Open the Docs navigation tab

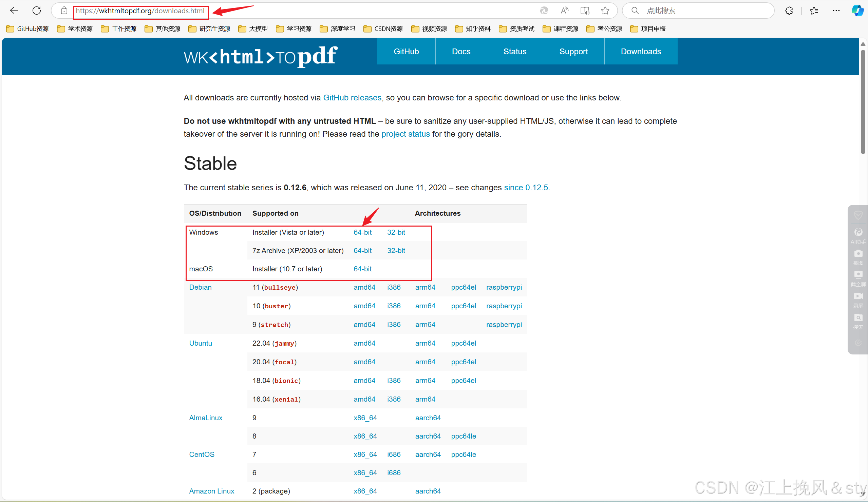coord(461,51)
